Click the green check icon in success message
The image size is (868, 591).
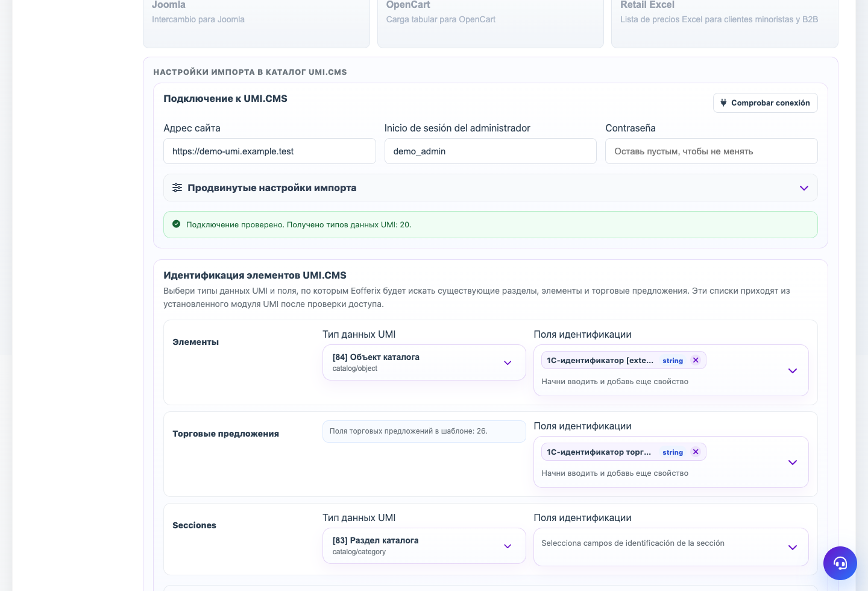pyautogui.click(x=177, y=224)
